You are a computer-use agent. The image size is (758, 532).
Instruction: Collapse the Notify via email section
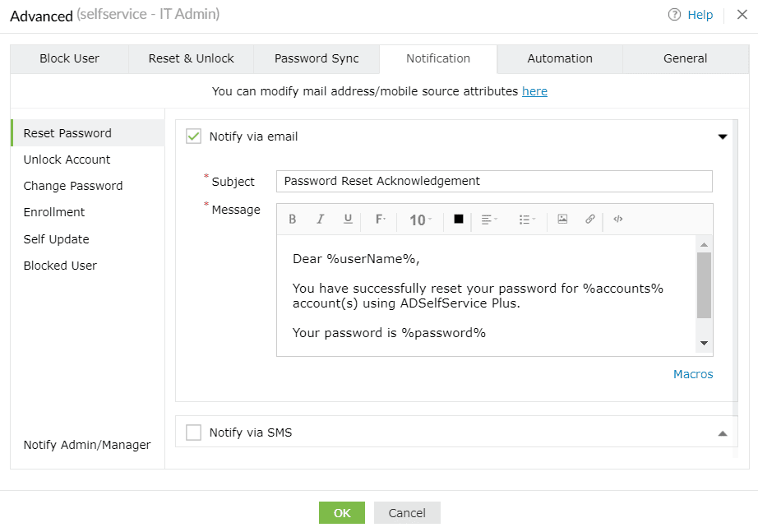723,137
